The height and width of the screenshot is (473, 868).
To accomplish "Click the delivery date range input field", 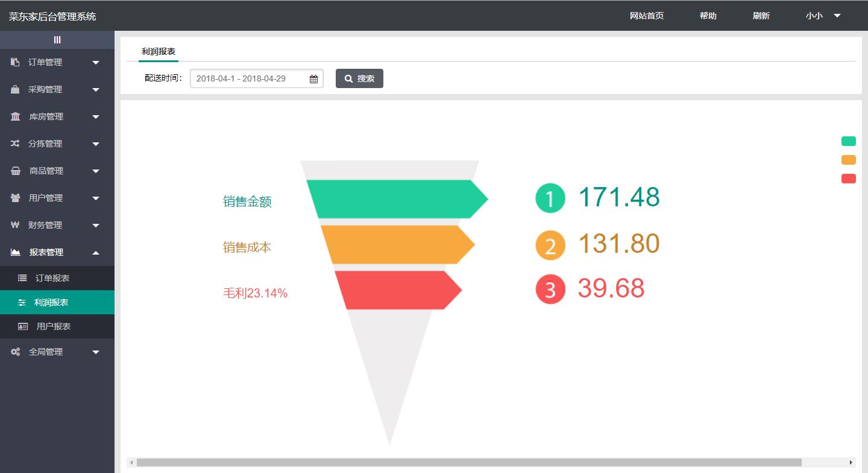I will pyautogui.click(x=248, y=78).
